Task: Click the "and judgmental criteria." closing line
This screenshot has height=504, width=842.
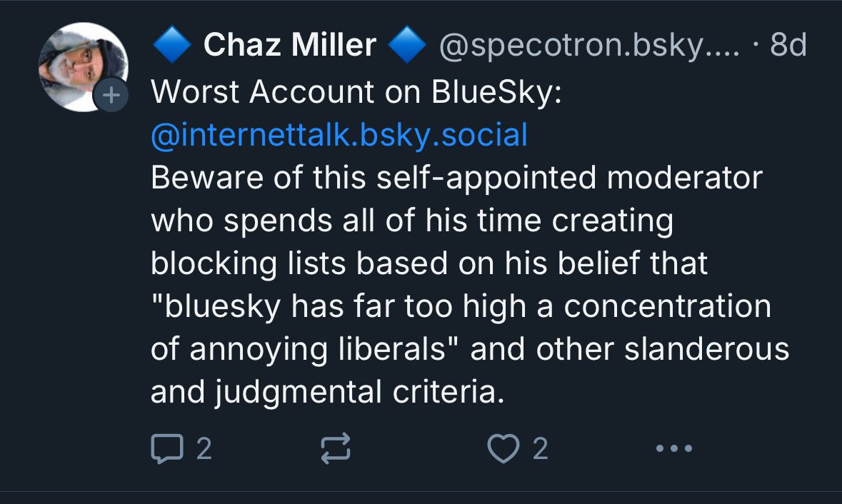Action: (327, 392)
